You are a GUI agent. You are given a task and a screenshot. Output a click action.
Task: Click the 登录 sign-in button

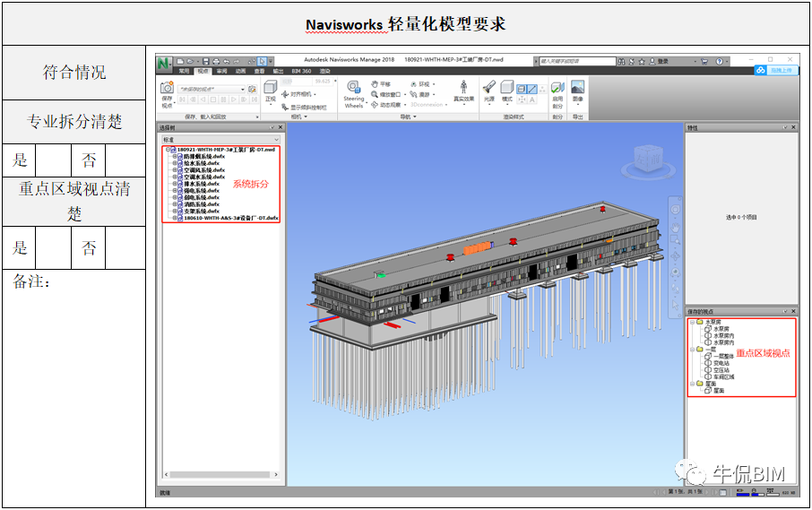coord(659,62)
